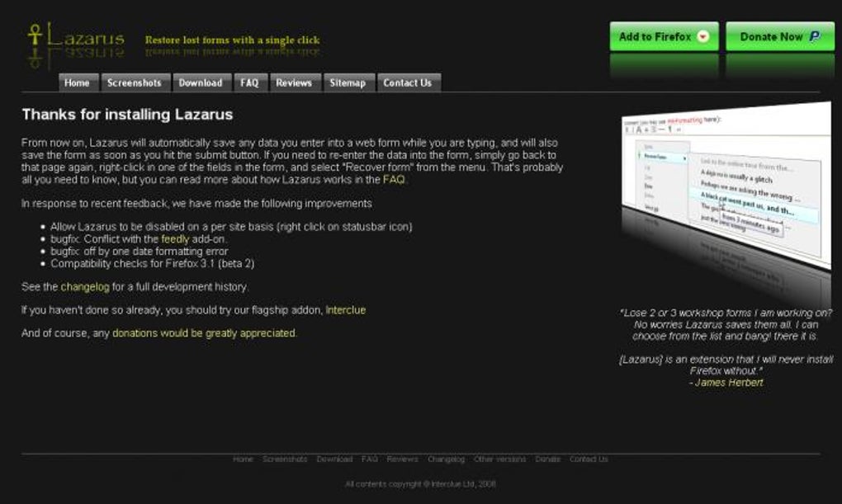
Task: Open the footer Reviews link
Action: (402, 459)
